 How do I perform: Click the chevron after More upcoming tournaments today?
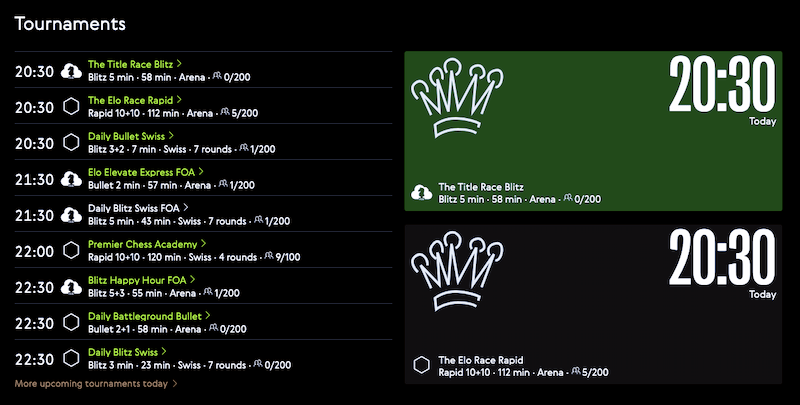tap(175, 384)
